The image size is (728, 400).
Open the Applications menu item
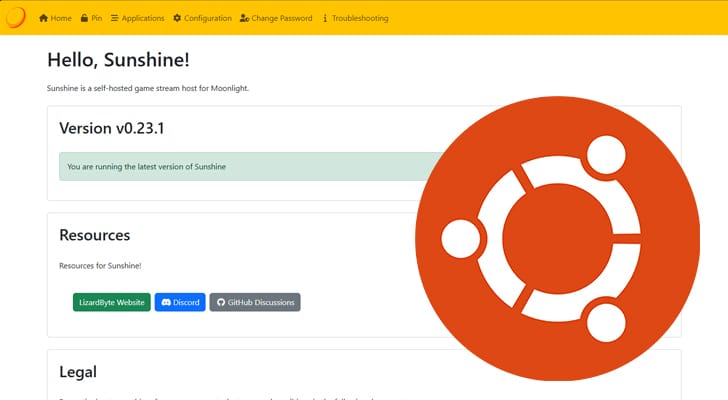pyautogui.click(x=142, y=18)
